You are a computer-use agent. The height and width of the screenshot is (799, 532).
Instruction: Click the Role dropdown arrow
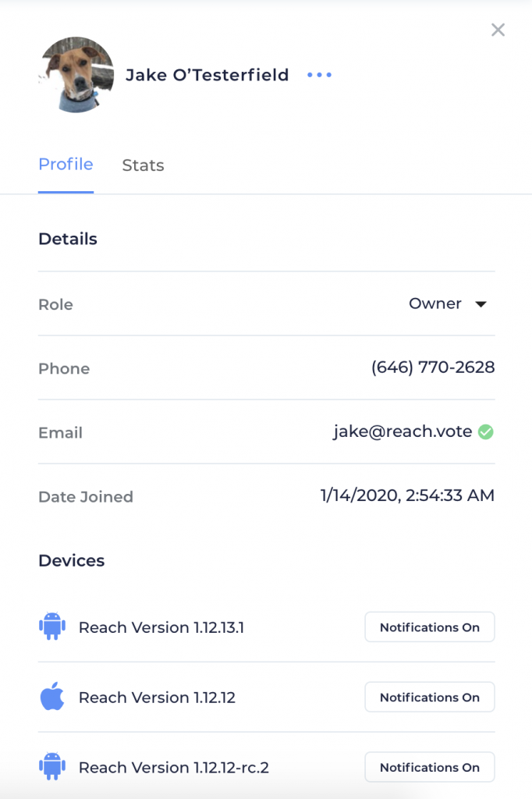click(481, 304)
